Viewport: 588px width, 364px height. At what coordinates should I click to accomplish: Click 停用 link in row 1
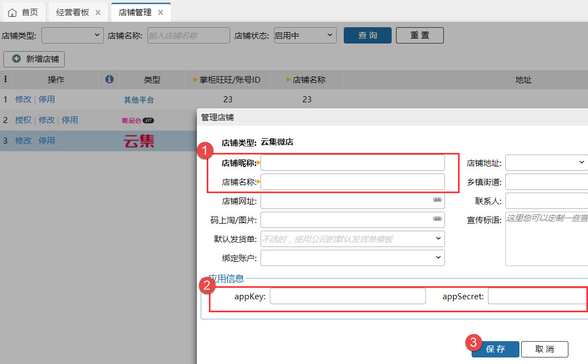pyautogui.click(x=46, y=100)
